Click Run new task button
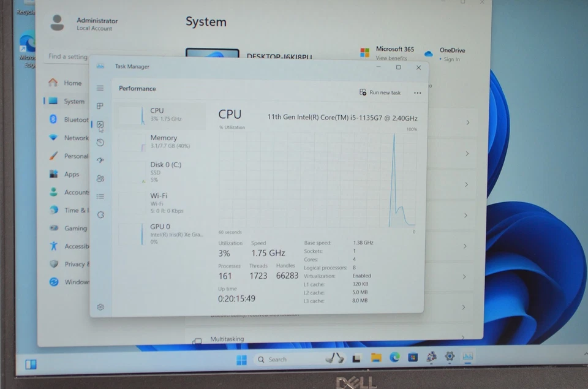Screen dimensions: 588x389 coord(380,93)
